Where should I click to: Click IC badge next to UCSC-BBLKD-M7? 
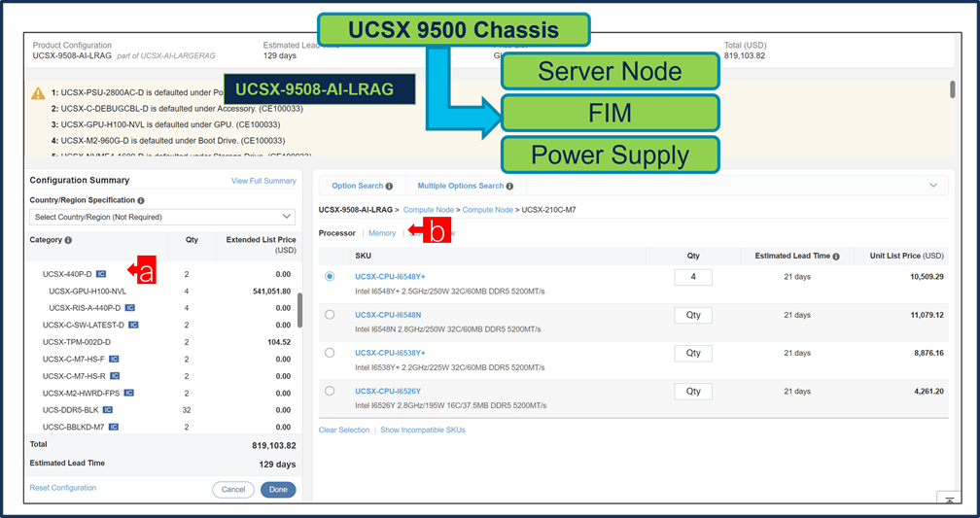point(114,427)
